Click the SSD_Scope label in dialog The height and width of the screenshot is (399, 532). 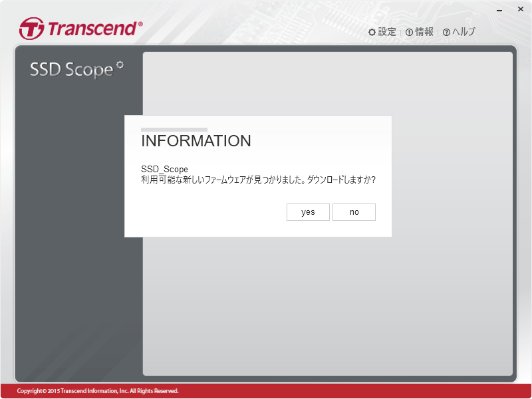pyautogui.click(x=164, y=169)
